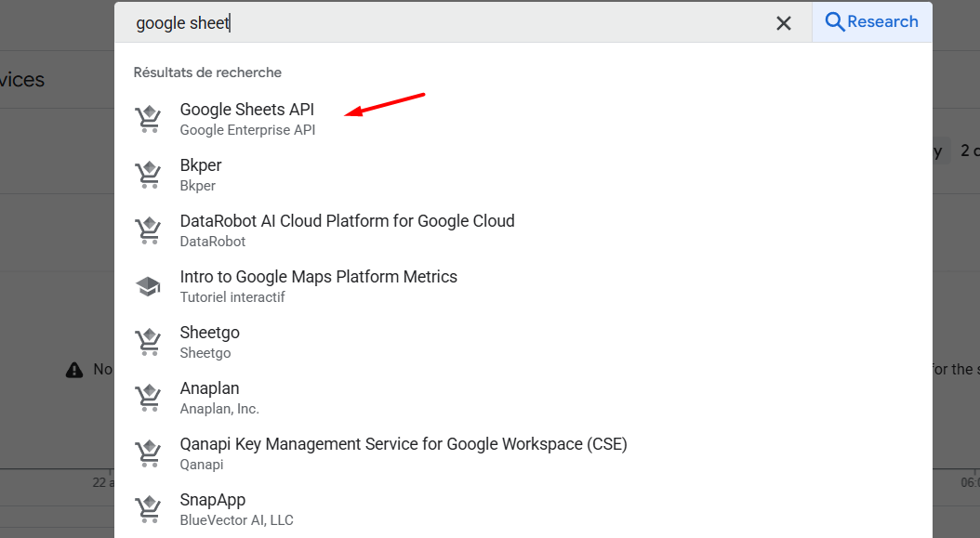The image size is (980, 538).
Task: Choose the Anaplan search result
Action: (523, 397)
